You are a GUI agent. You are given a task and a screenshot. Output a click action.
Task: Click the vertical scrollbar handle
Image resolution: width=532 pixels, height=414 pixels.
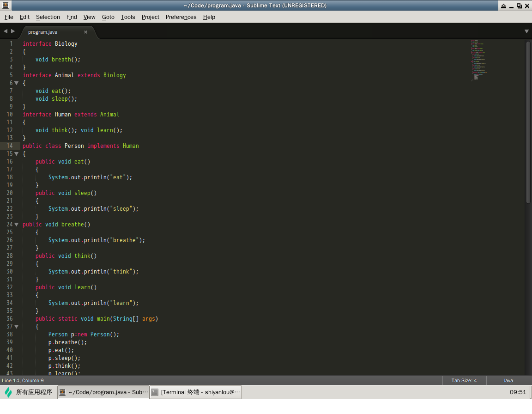click(528, 122)
